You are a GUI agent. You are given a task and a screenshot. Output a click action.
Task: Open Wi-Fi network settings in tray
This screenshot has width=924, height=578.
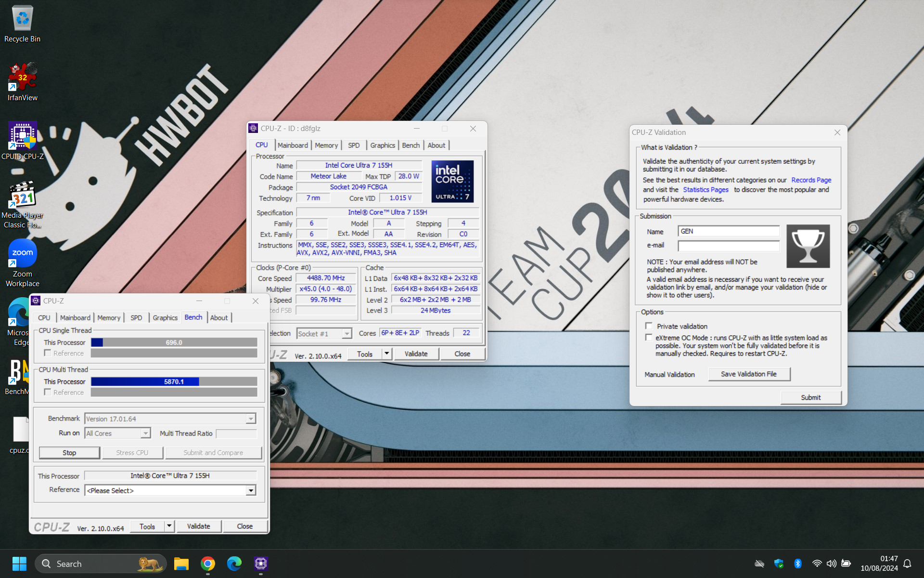click(x=817, y=564)
